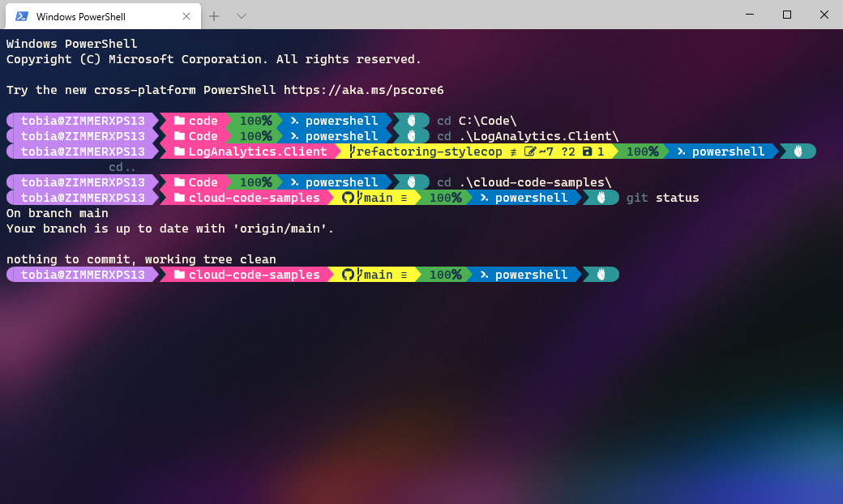Click the GitHub icon in the cloud-code-samples prompt
The image size is (843, 504).
point(347,197)
